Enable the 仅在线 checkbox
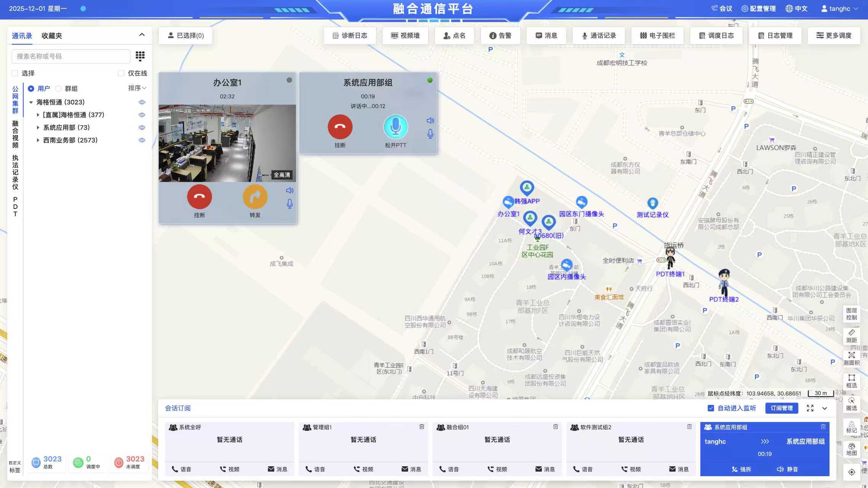Screen dimensions: 868x488 (121, 73)
